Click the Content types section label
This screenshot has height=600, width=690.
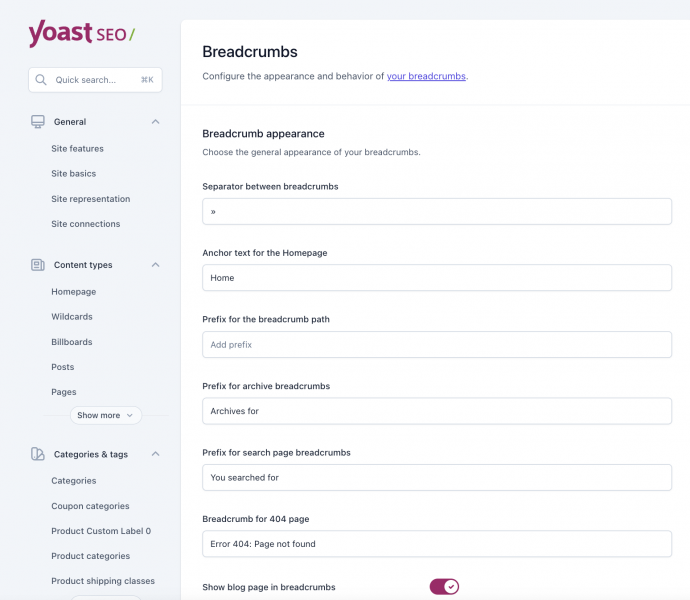83,265
